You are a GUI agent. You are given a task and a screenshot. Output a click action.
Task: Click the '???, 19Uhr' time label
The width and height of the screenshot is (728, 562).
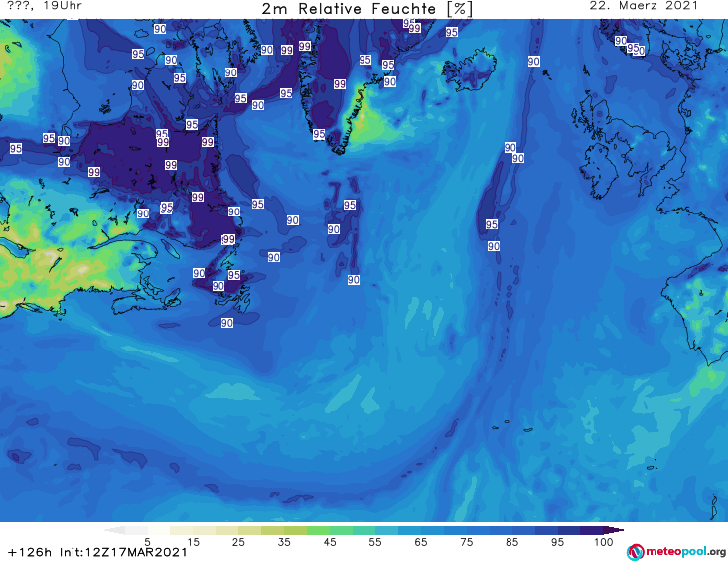pyautogui.click(x=45, y=6)
